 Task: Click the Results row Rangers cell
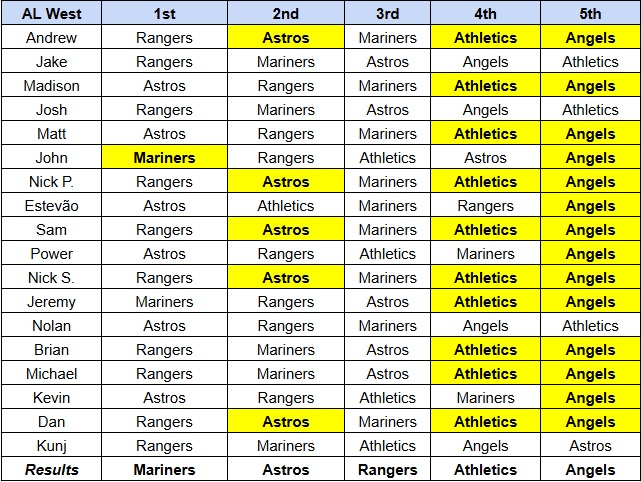pyautogui.click(x=387, y=470)
